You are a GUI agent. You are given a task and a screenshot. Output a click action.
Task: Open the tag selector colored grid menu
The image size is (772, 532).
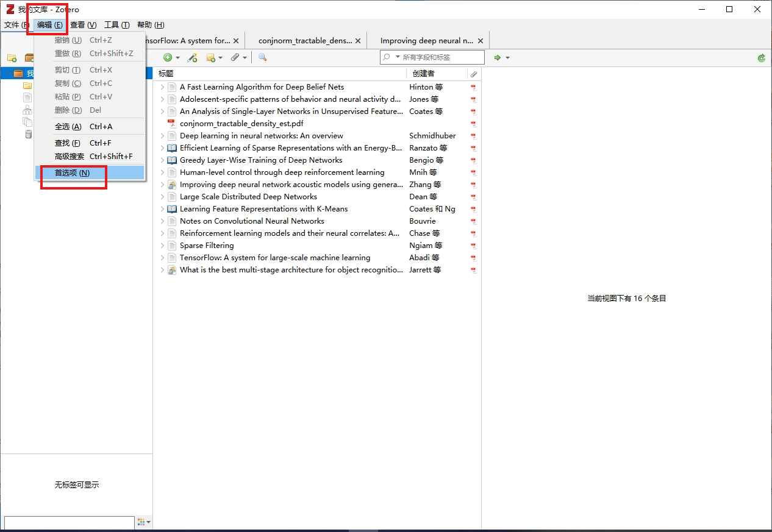coord(143,522)
